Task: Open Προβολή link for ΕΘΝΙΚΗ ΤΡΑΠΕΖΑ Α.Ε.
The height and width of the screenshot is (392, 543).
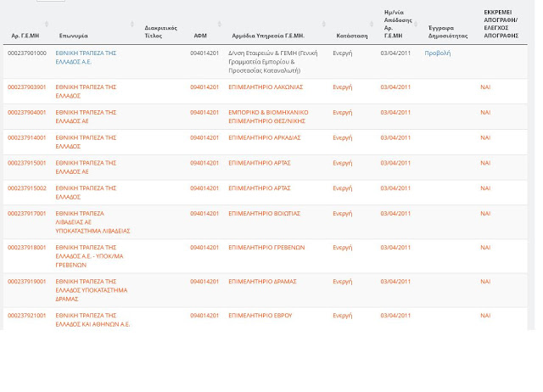Action: coord(438,53)
